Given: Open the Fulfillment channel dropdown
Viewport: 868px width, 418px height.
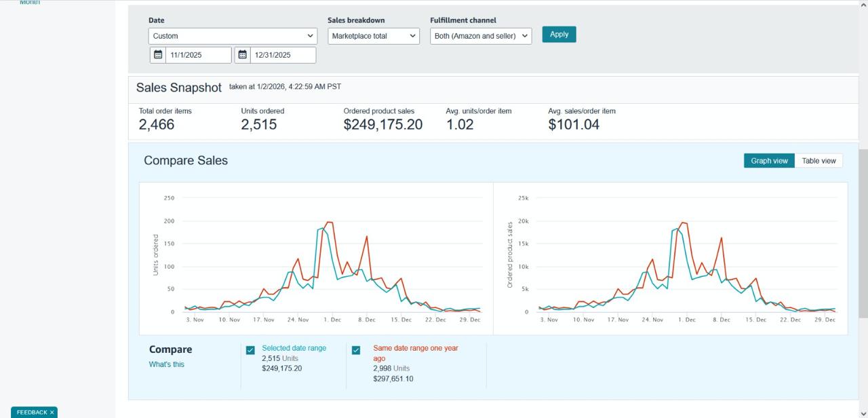Looking at the screenshot, I should click(x=481, y=36).
